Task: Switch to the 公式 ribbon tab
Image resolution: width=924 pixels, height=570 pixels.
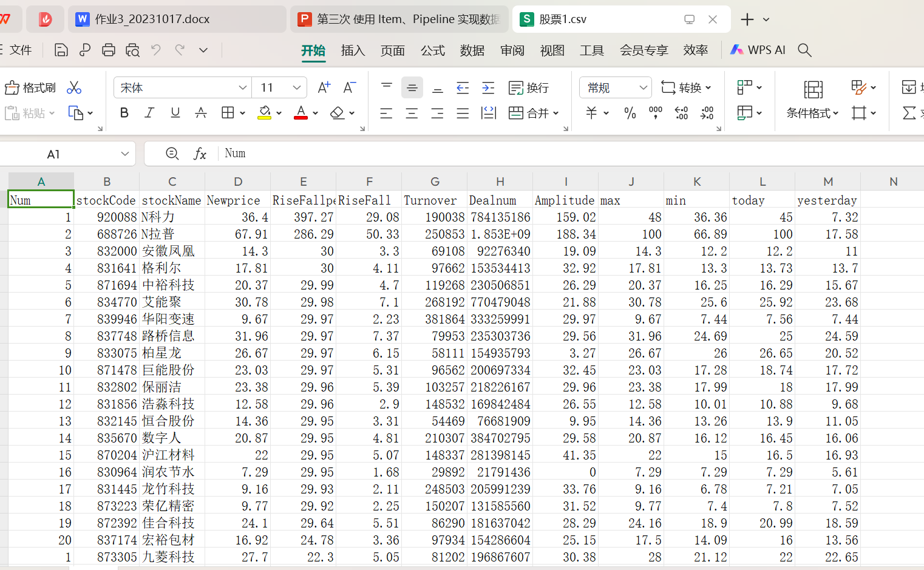Action: pos(433,50)
